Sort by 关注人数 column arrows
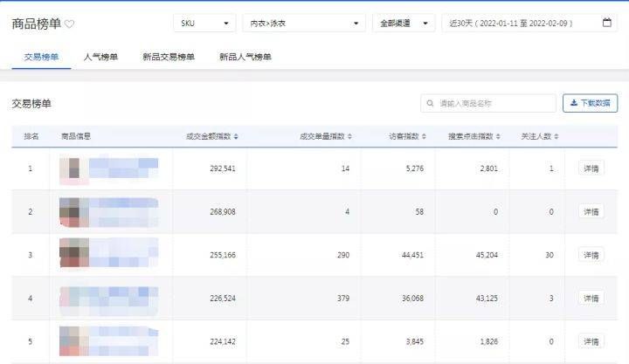The height and width of the screenshot is (364, 629). coord(557,137)
